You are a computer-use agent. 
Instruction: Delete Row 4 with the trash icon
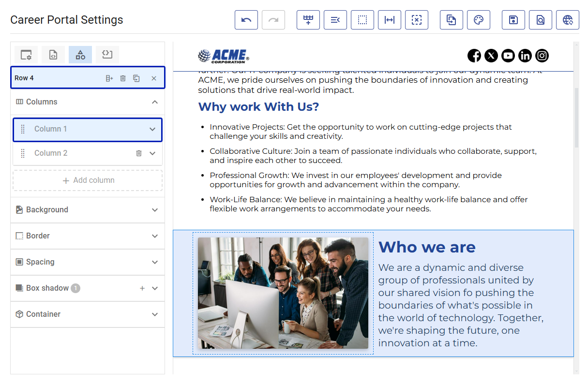122,78
